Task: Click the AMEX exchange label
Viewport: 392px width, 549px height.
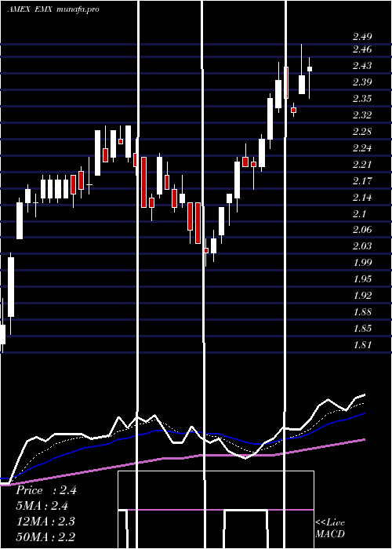Action: click(20, 9)
